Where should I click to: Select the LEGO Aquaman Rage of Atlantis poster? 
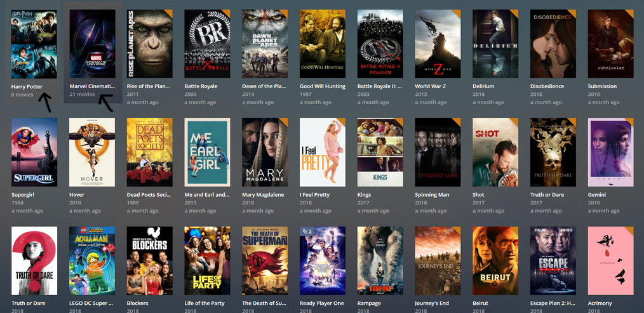coord(92,261)
